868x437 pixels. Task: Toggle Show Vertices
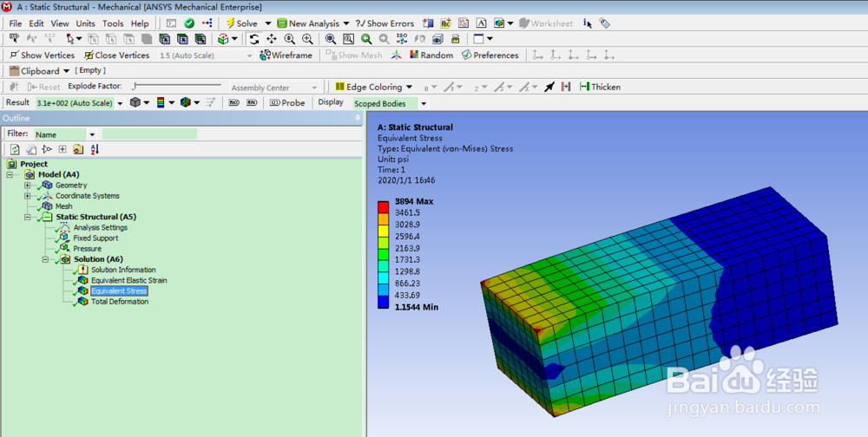[43, 55]
